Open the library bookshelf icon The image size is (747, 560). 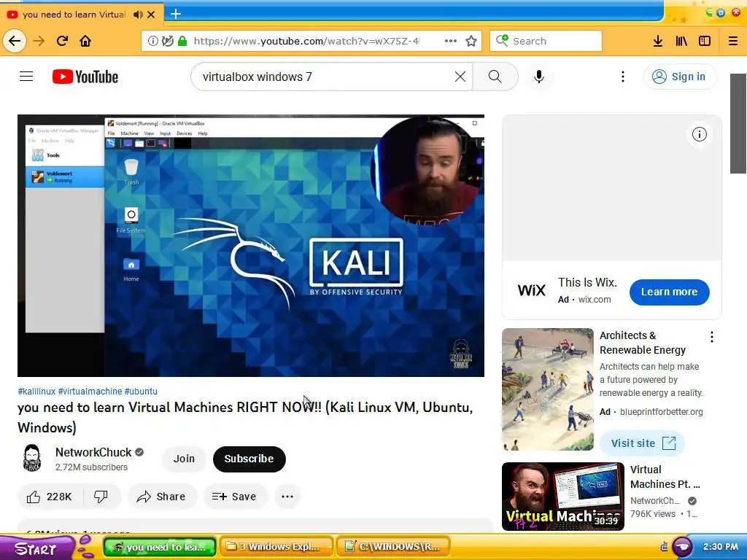click(681, 41)
